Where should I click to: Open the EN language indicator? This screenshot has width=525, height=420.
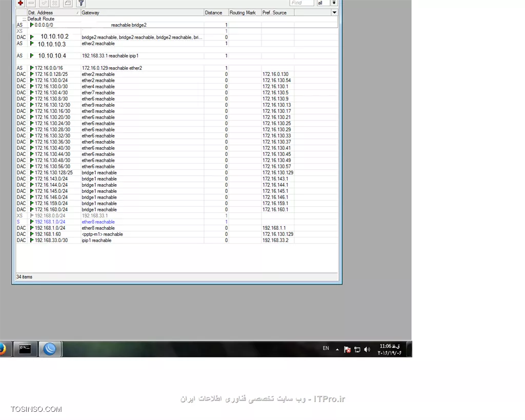click(x=326, y=348)
